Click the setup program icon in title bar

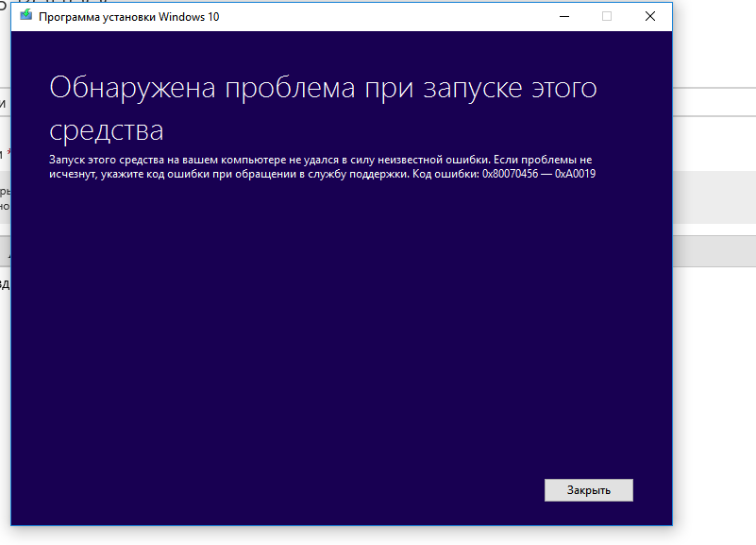coord(26,15)
